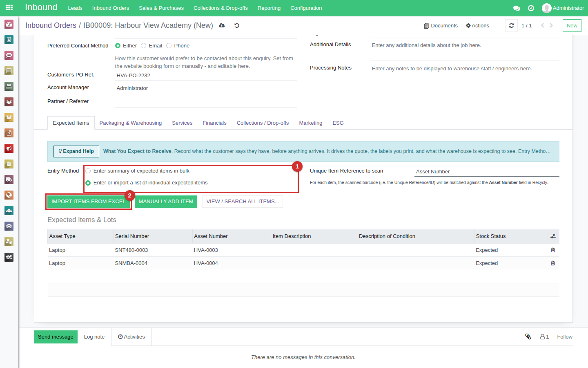Open the table column options icon
The image size is (588, 368).
(x=553, y=236)
